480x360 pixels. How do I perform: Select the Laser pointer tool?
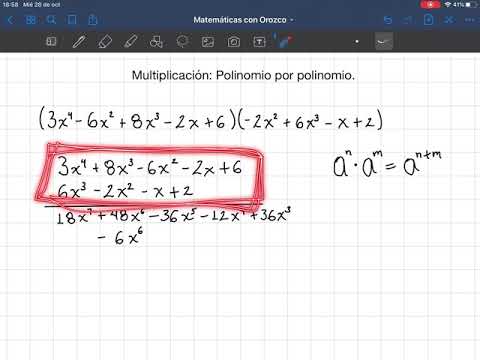point(284,41)
